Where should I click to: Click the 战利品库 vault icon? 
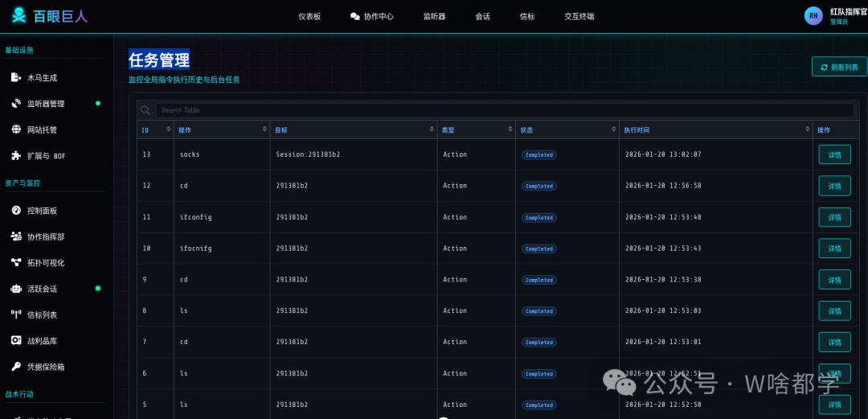pos(16,341)
